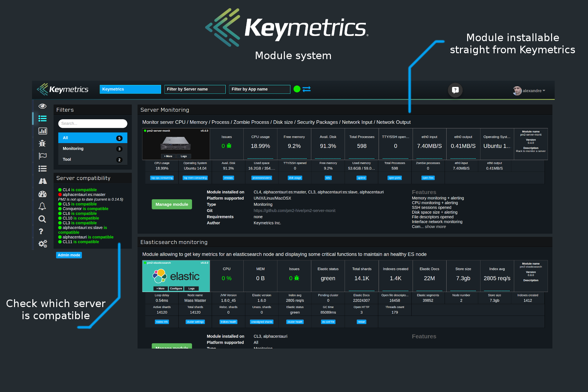Click the Filters search field

pos(93,123)
